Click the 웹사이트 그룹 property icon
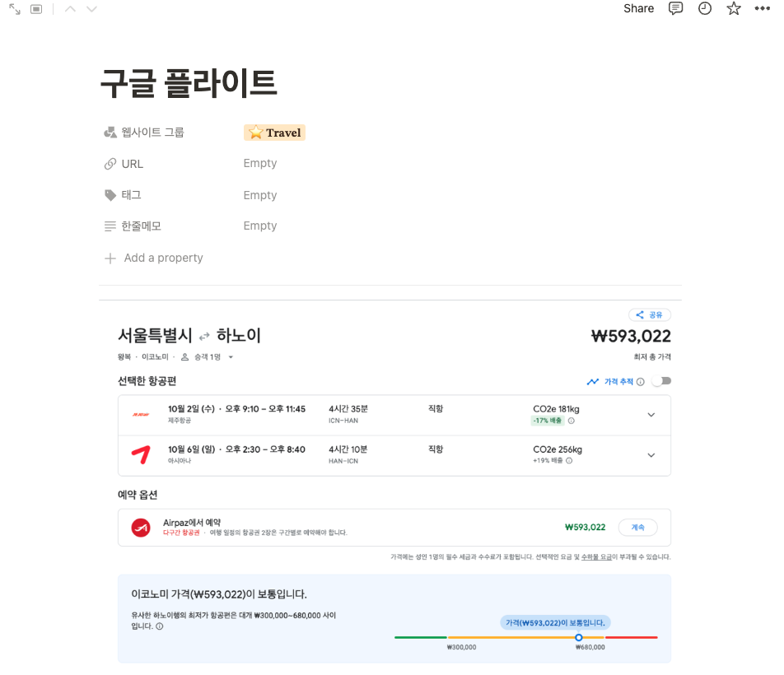This screenshot has width=784, height=675. [x=110, y=133]
